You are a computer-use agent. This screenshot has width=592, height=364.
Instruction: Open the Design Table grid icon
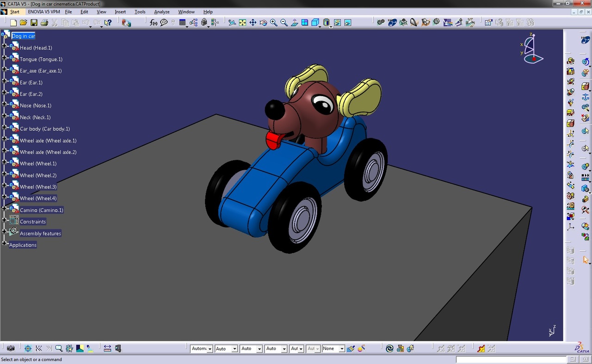[183, 22]
